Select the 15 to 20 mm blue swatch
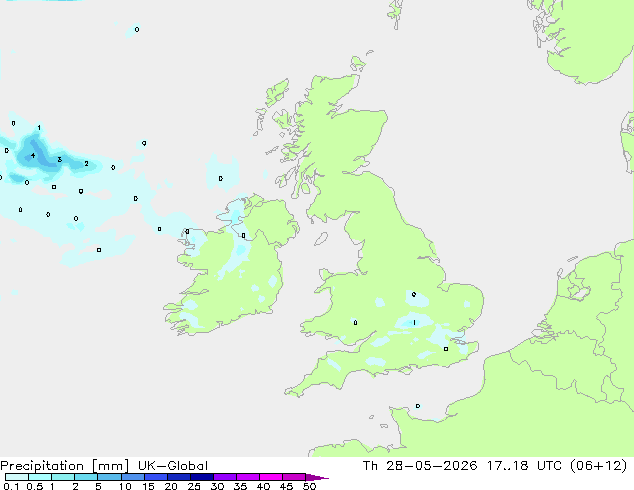 (x=156, y=477)
